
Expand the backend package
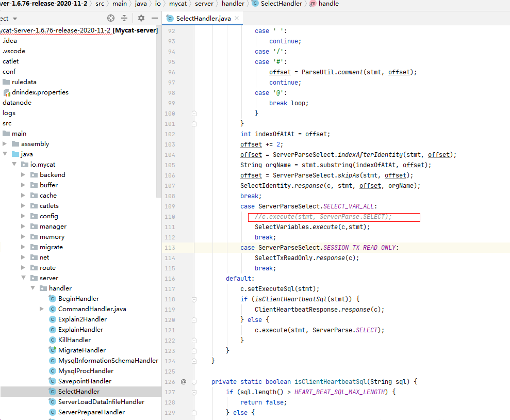pyautogui.click(x=23, y=175)
